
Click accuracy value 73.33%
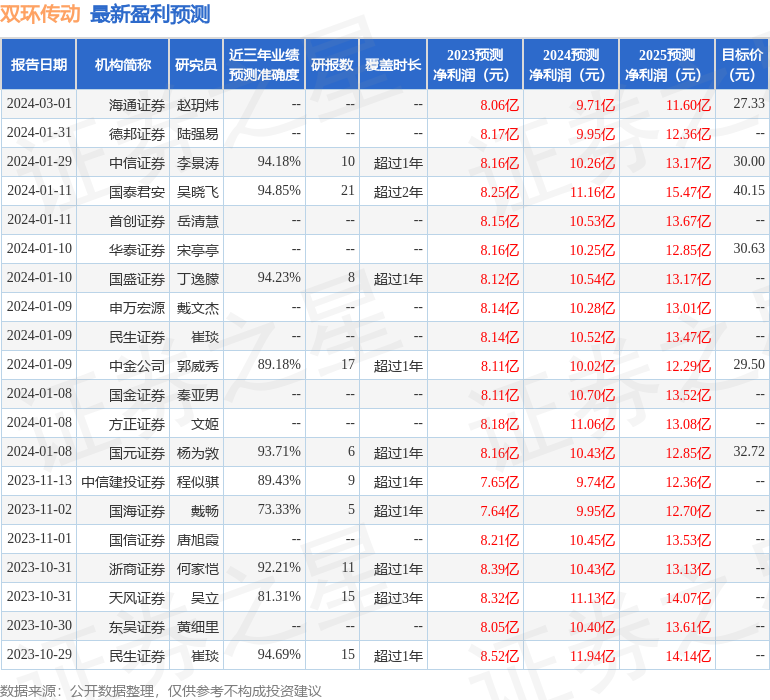279,509
